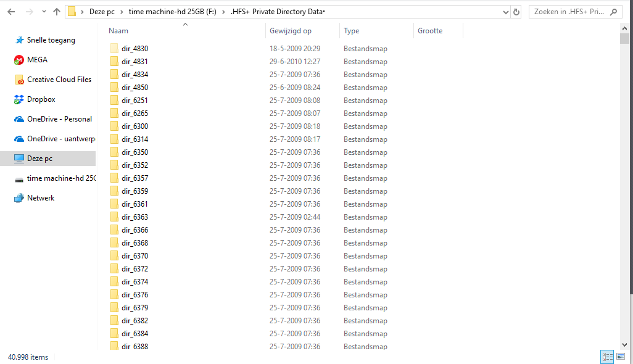Select folder dir_6379
The height and width of the screenshot is (364, 633).
point(135,307)
